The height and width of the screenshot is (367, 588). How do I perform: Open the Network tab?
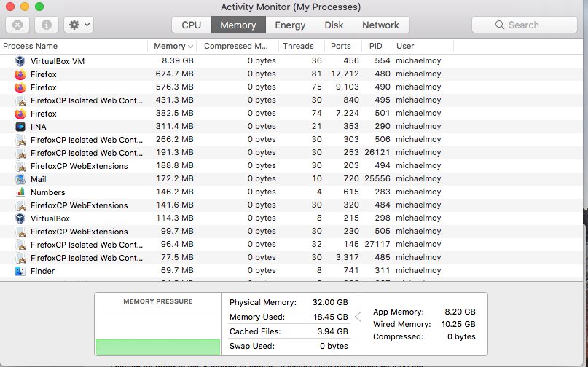[381, 25]
